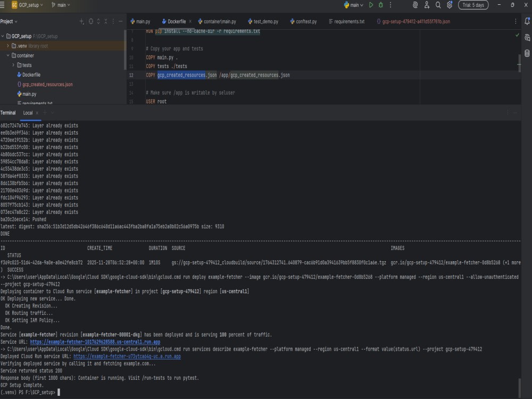Screen dimensions: 532x399
Task: Expand the tests folder
Action: click(13, 65)
